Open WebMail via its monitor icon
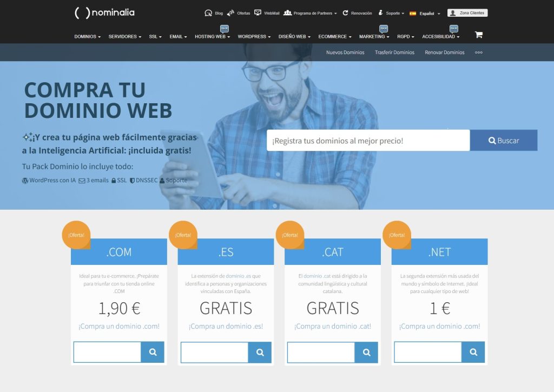The height and width of the screenshot is (392, 554). 258,12
